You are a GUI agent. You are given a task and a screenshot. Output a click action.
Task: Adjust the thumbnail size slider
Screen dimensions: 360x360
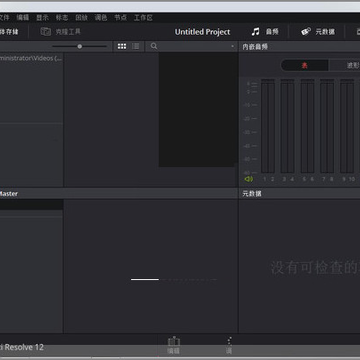click(x=80, y=46)
